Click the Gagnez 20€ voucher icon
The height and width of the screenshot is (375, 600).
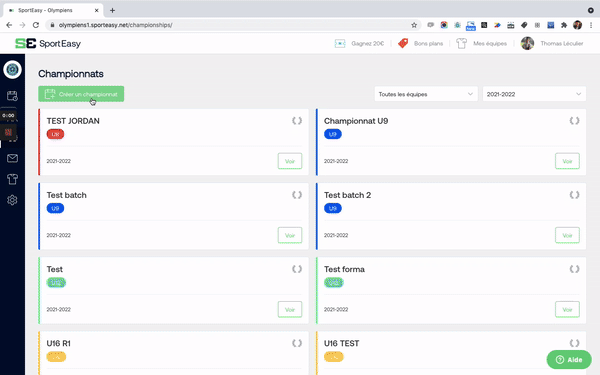pyautogui.click(x=340, y=44)
